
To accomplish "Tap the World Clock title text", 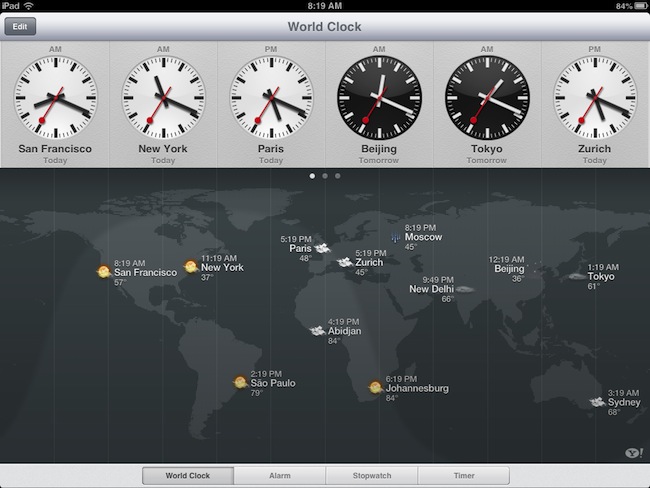I will coord(325,27).
